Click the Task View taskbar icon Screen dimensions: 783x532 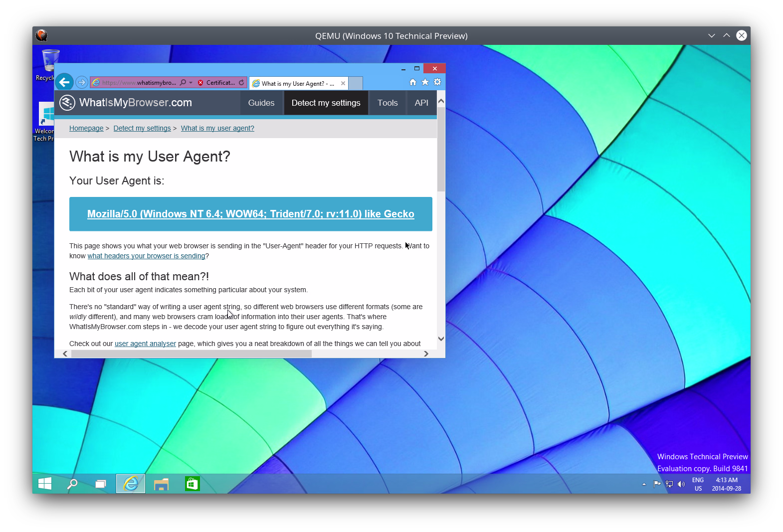tap(101, 484)
